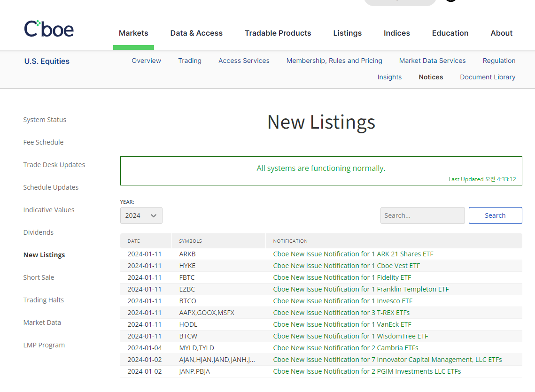Focus the Search input field

(422, 215)
